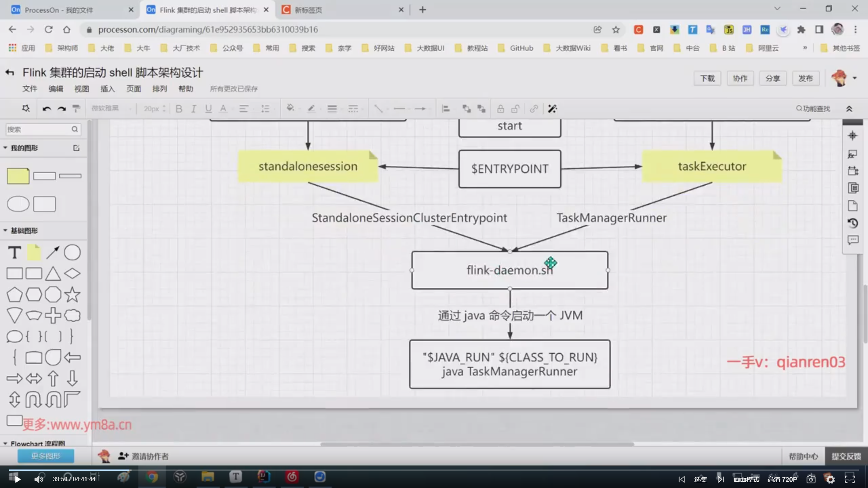Image resolution: width=868 pixels, height=488 pixels.
Task: Select the format painter icon
Action: 76,109
